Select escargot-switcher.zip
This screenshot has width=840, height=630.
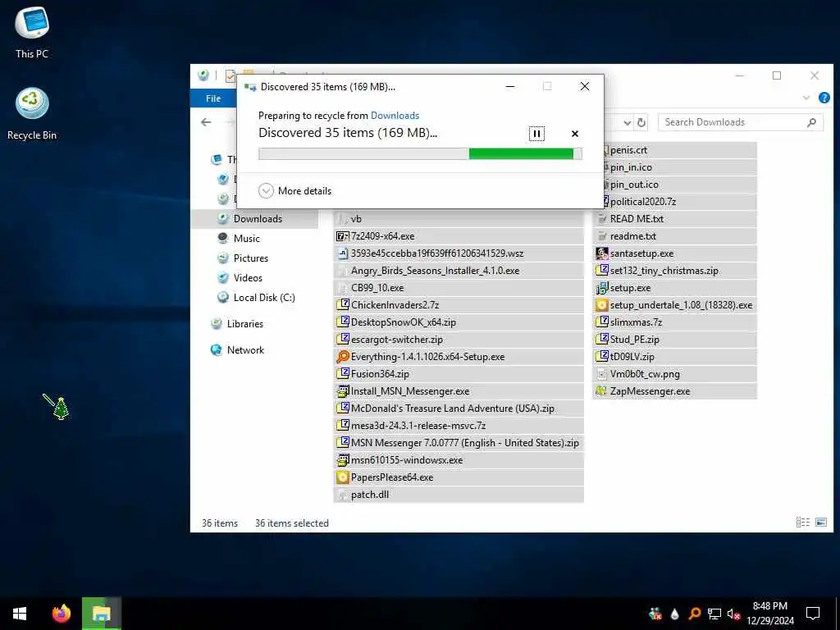[x=459, y=340]
